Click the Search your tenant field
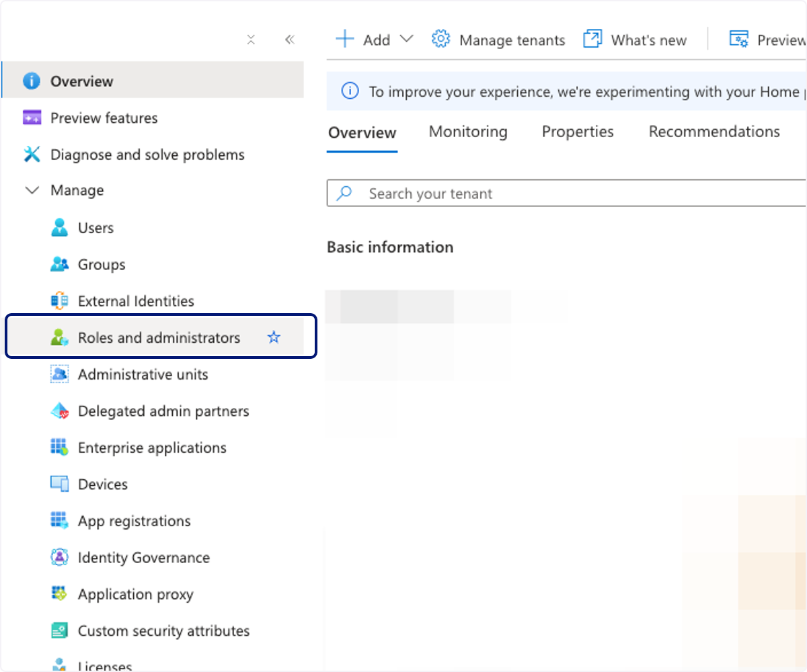Screen dimensions: 807x672 566,194
